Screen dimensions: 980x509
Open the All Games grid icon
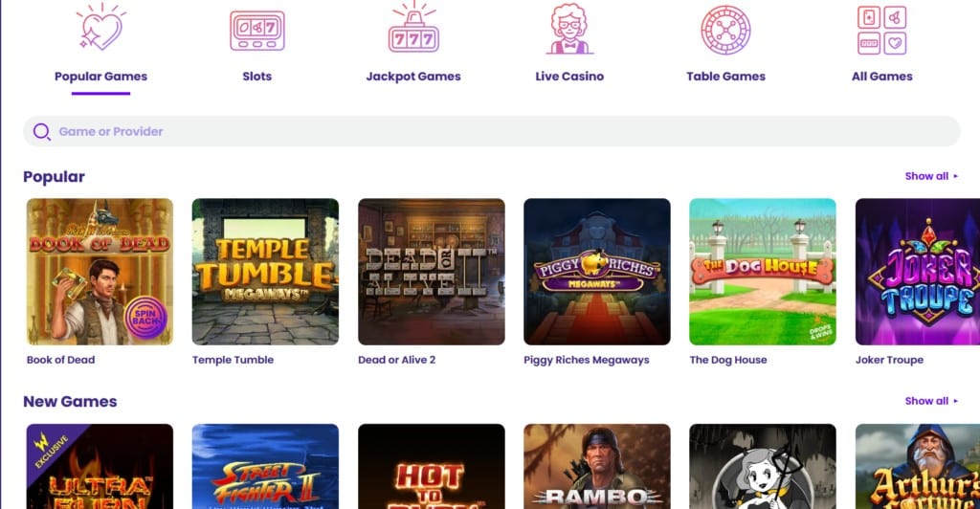point(881,30)
